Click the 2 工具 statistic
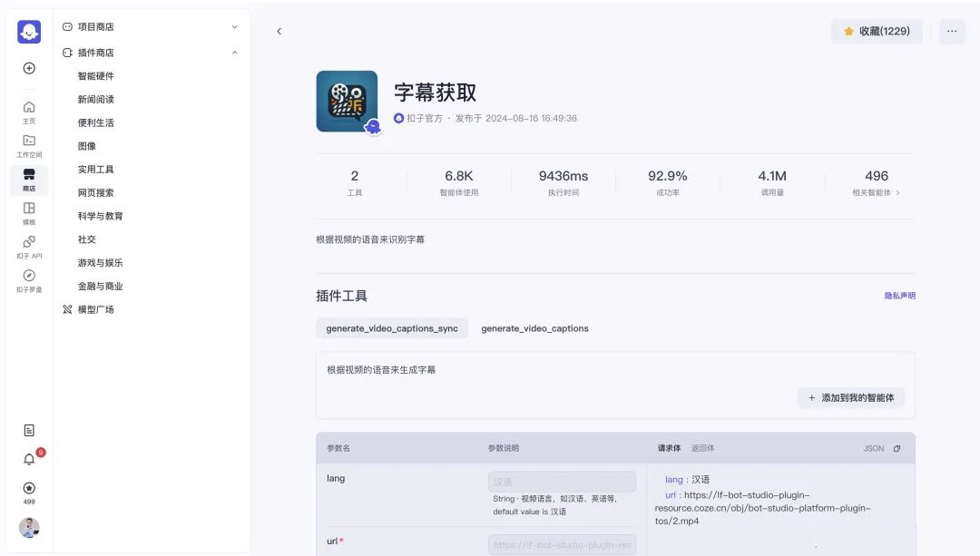The width and height of the screenshot is (980, 556). 355,182
